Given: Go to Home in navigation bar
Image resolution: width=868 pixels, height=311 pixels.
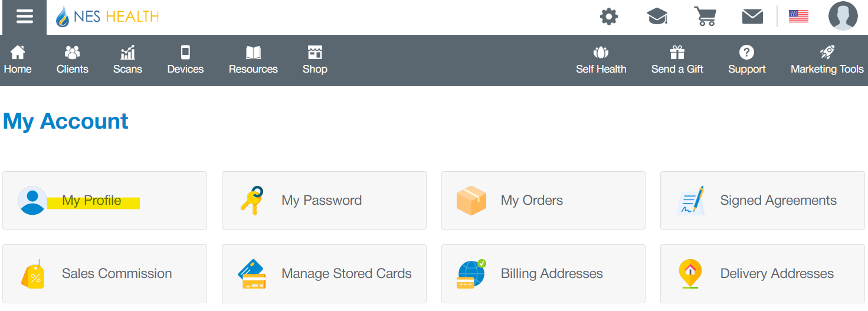Looking at the screenshot, I should pyautogui.click(x=18, y=60).
